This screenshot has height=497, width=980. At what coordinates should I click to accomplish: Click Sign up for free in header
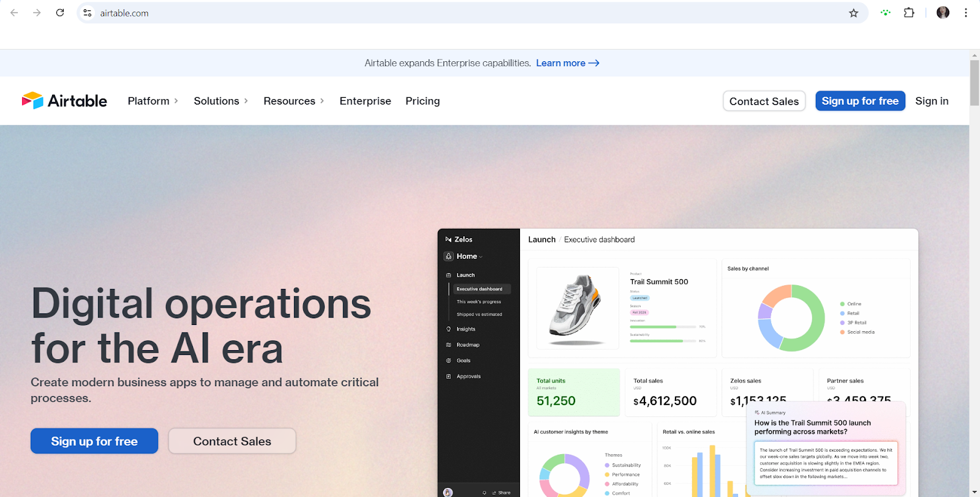click(x=860, y=101)
